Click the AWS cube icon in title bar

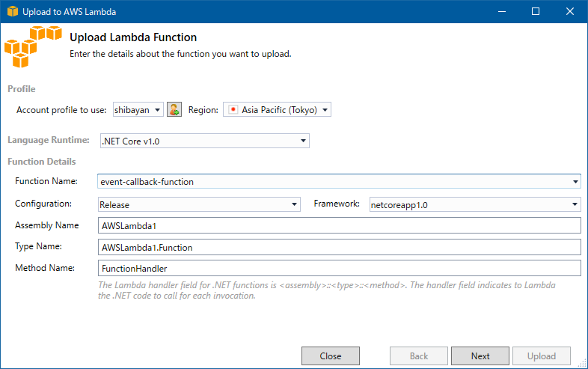[13, 11]
